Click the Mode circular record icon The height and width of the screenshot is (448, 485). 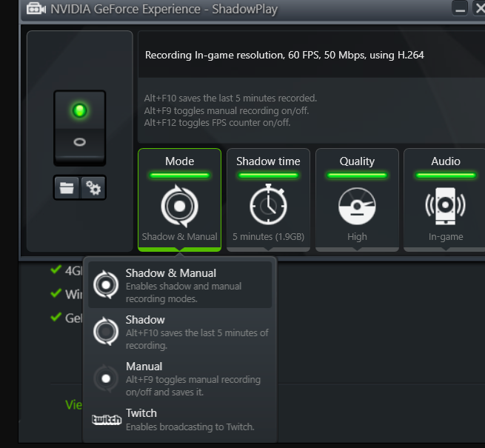tap(179, 206)
